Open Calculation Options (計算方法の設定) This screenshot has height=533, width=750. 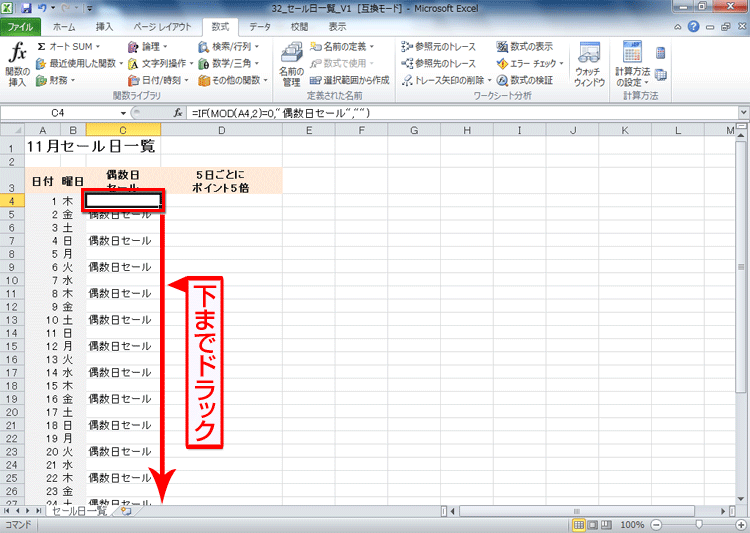pos(632,64)
